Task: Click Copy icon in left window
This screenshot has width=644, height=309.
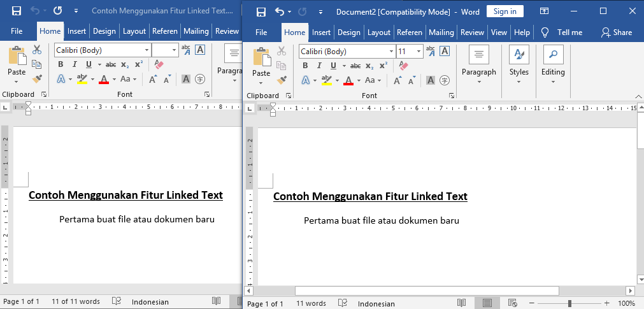Action: pyautogui.click(x=37, y=64)
